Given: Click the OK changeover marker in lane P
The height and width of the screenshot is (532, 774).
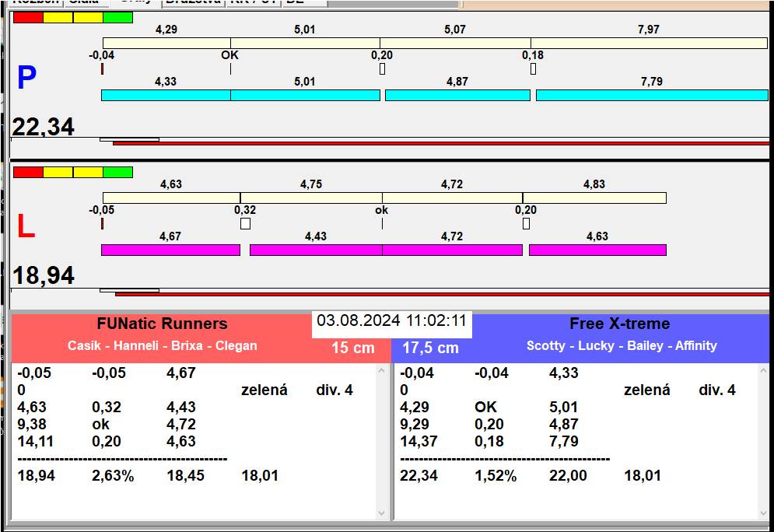Looking at the screenshot, I should pos(230,68).
